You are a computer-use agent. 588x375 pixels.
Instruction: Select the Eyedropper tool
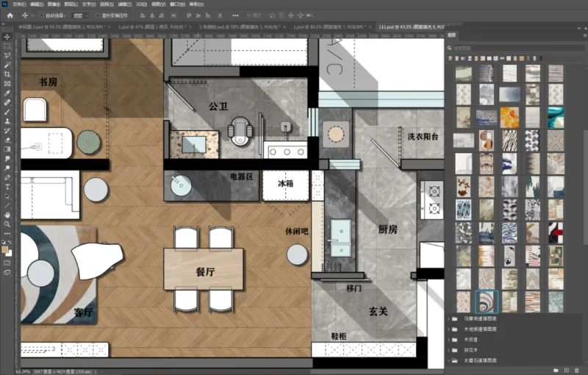(x=7, y=93)
